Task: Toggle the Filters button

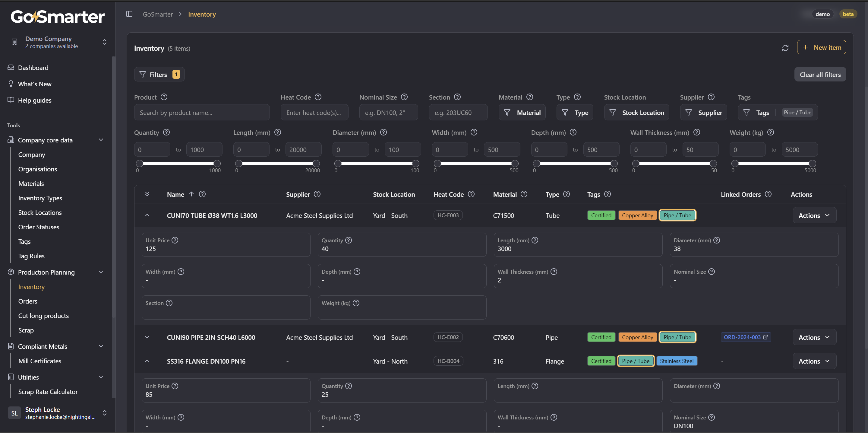Action: click(159, 75)
